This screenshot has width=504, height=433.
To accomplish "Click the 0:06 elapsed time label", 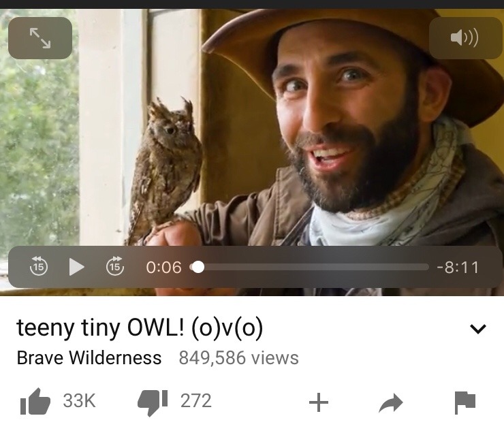I will pos(163,268).
